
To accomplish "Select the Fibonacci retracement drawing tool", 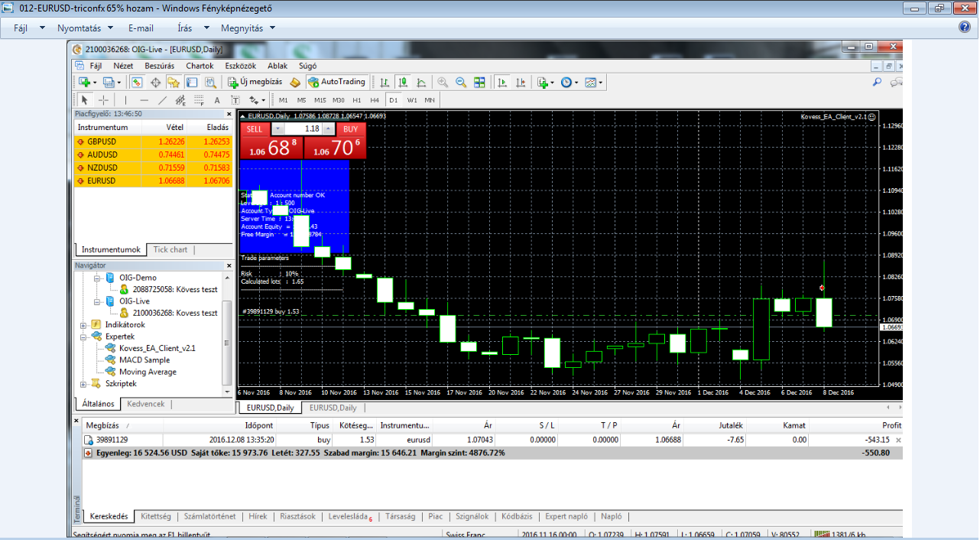I will click(199, 100).
